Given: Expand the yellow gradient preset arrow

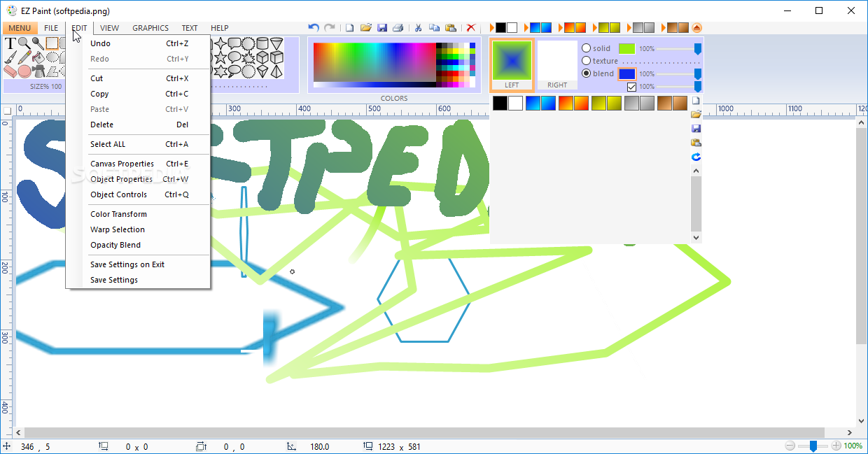Looking at the screenshot, I should [x=594, y=28].
